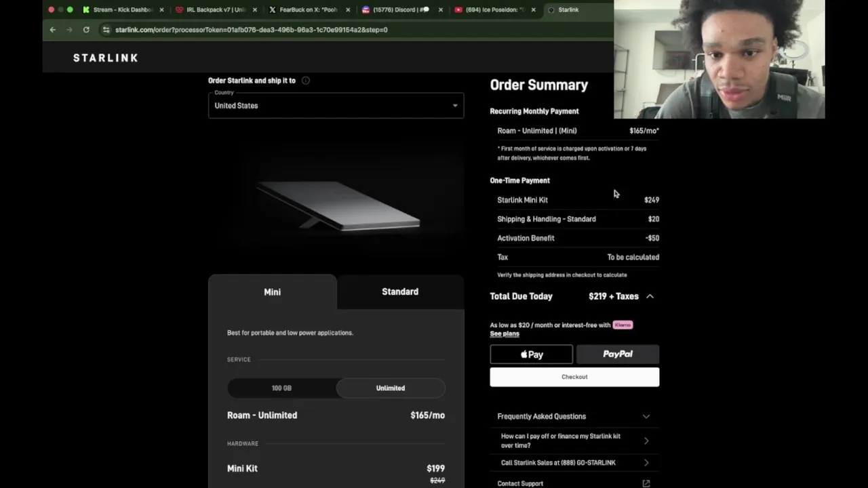The width and height of the screenshot is (868, 488).
Task: Reload the Starlink order page
Action: [x=86, y=30]
